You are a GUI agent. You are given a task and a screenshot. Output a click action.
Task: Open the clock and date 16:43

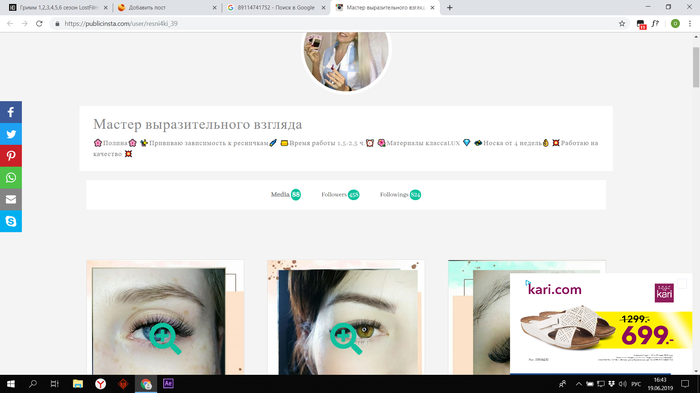pos(660,384)
